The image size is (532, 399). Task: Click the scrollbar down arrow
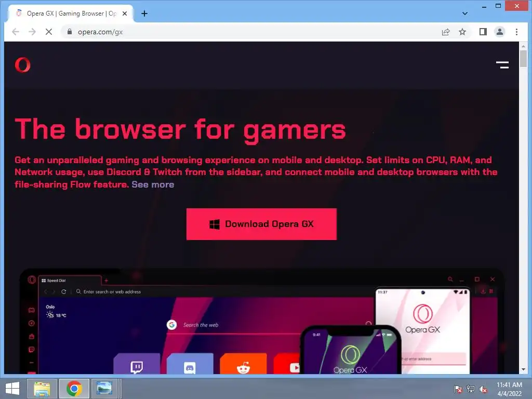click(x=523, y=369)
